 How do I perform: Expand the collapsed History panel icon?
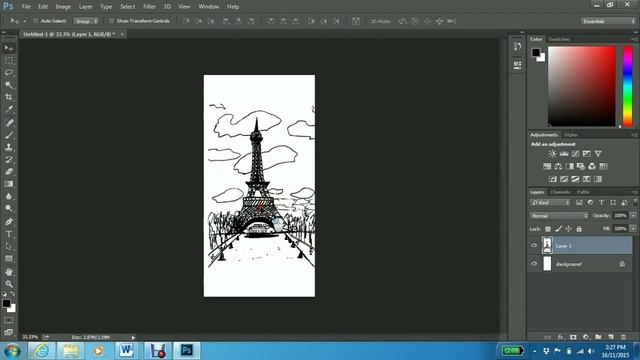click(x=517, y=47)
